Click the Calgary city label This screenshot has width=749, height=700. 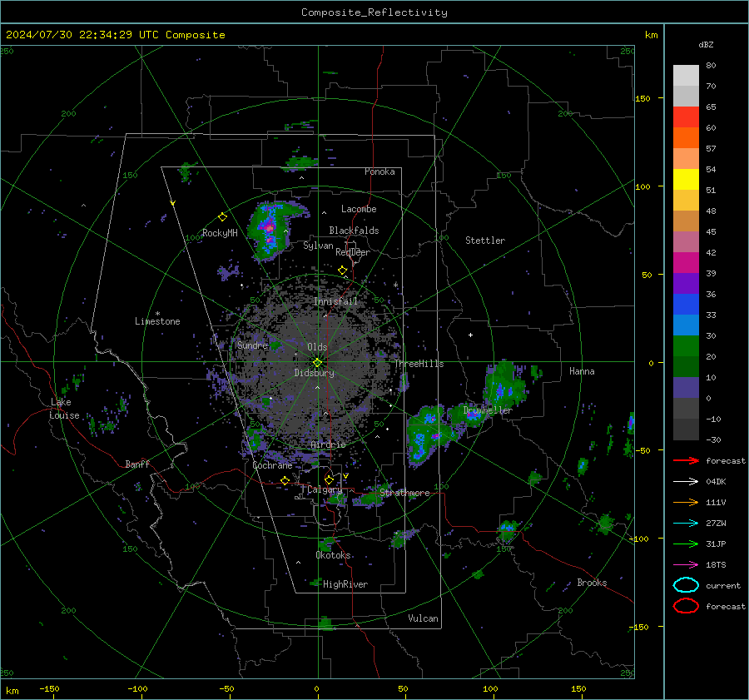point(325,489)
